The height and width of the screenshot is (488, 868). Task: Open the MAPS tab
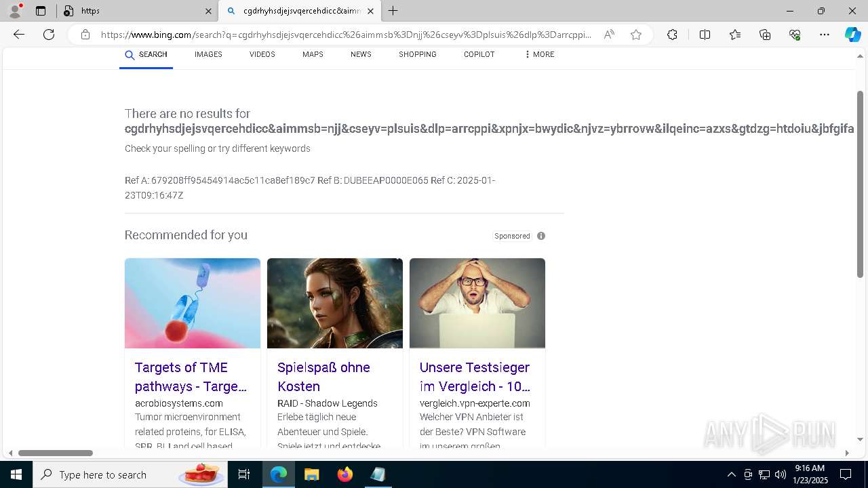coord(313,54)
